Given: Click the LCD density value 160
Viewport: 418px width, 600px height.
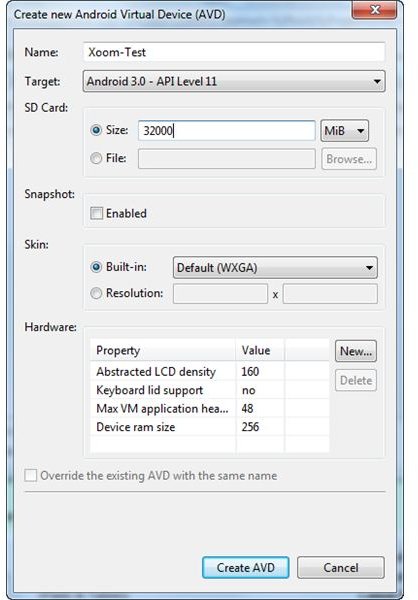Looking at the screenshot, I should point(250,372).
